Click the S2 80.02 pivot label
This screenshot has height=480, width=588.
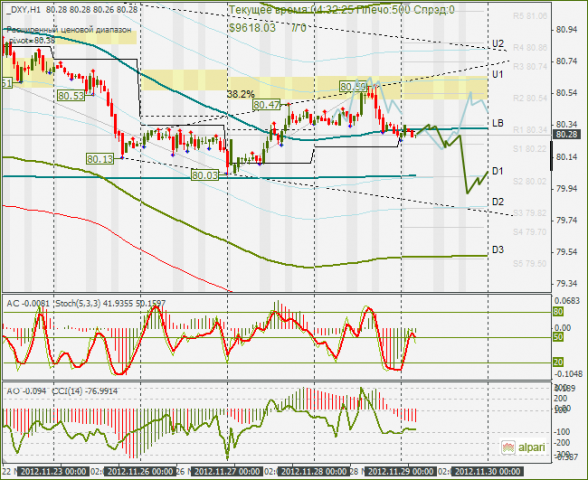(x=530, y=181)
